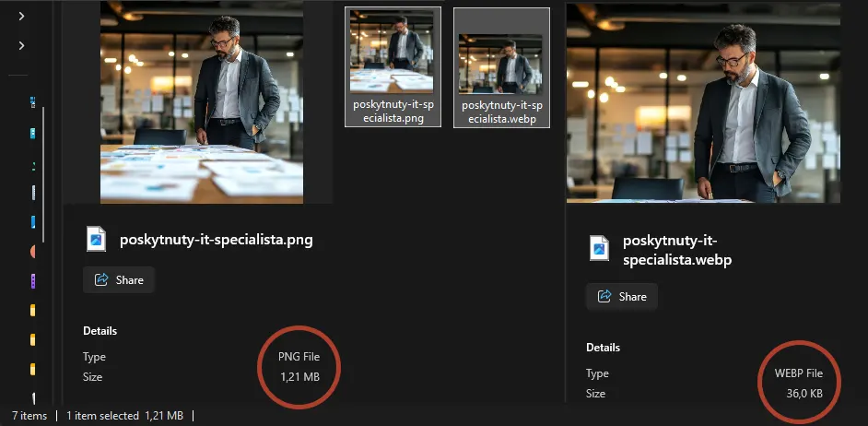Open the purple icon in navigation sidebar
Screen dimensions: 868x426
click(33, 280)
